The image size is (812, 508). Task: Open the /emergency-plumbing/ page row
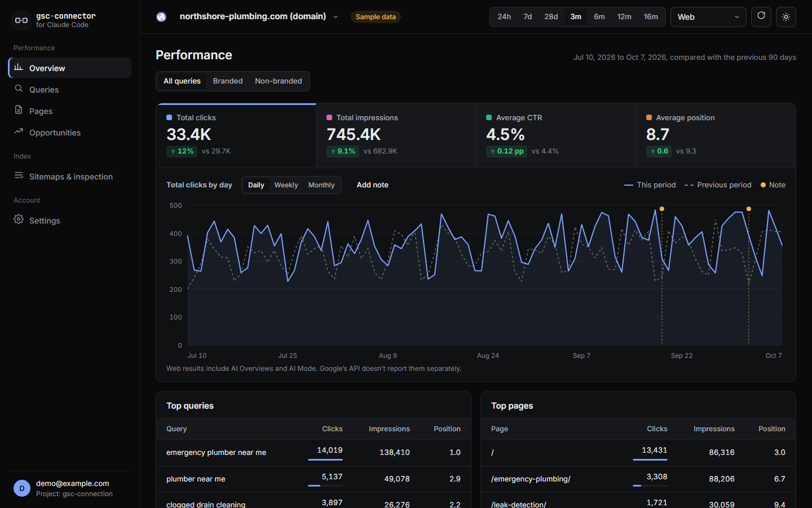coord(638,479)
